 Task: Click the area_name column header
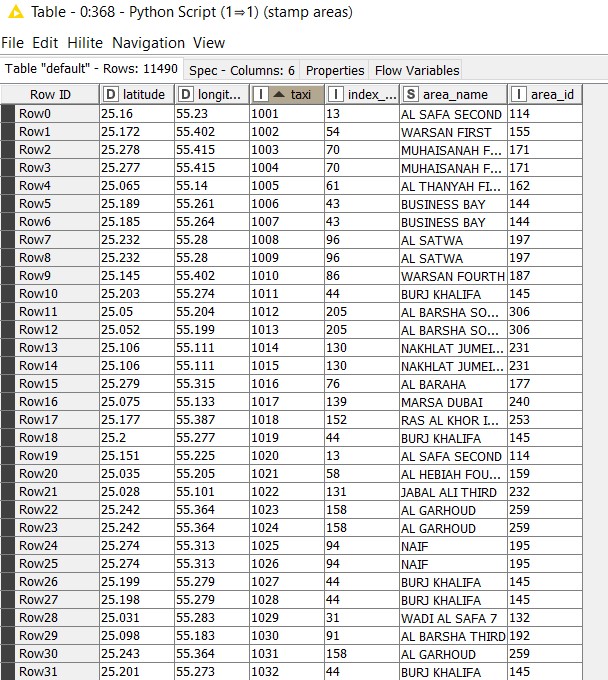pyautogui.click(x=453, y=94)
